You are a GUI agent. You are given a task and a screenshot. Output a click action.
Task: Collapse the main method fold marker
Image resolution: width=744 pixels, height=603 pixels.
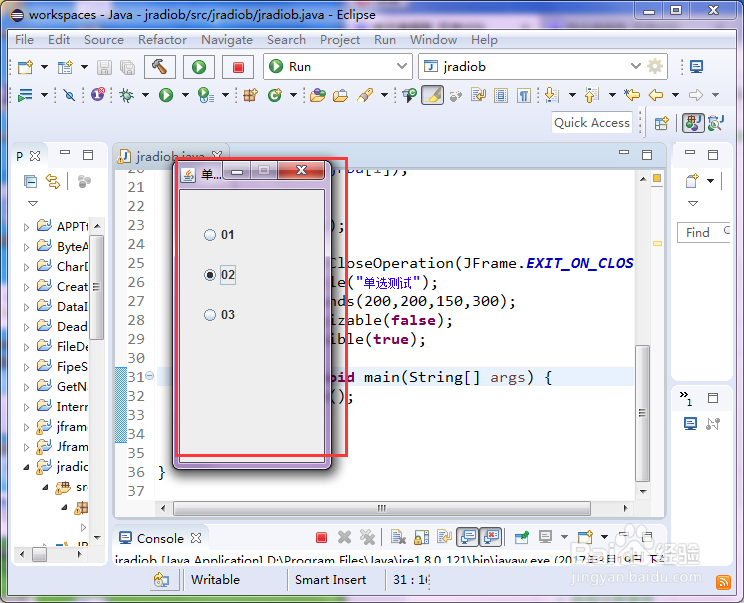[149, 376]
